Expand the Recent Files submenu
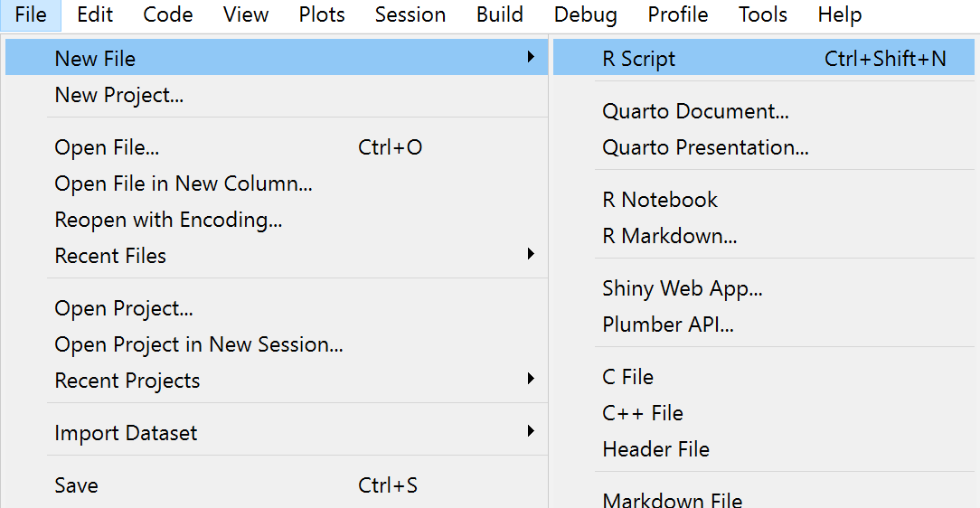This screenshot has height=508, width=980. pos(277,256)
